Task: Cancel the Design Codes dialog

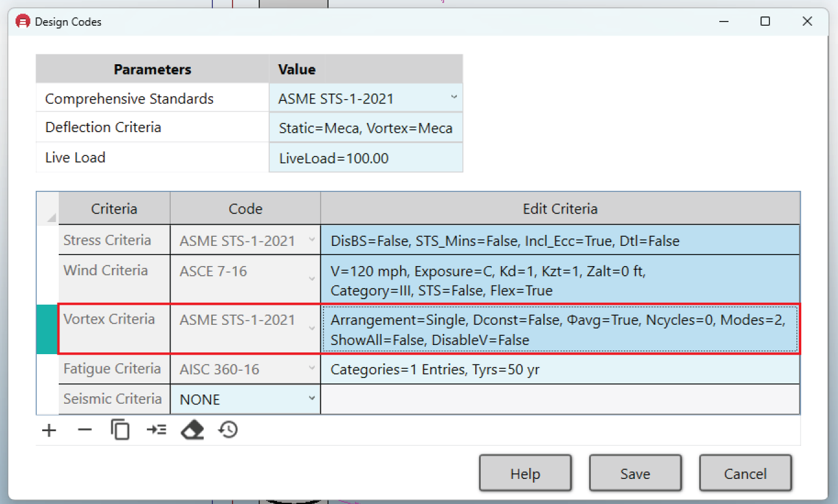Action: pos(745,473)
